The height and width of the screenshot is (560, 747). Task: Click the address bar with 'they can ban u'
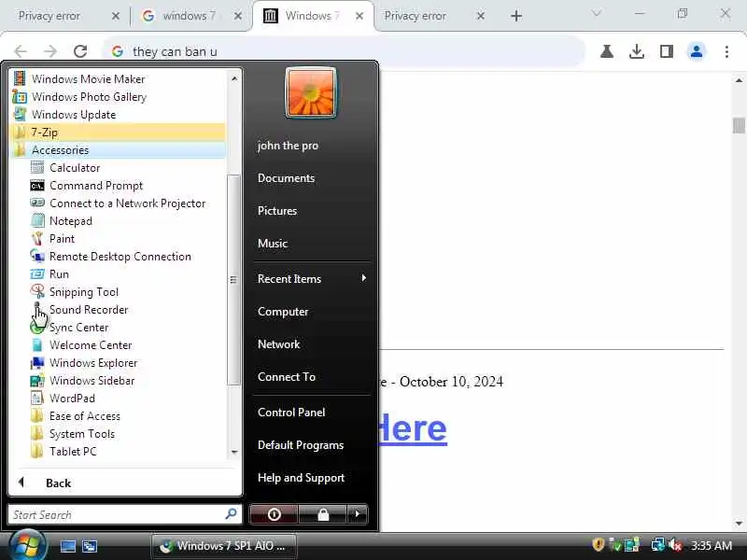point(343,51)
